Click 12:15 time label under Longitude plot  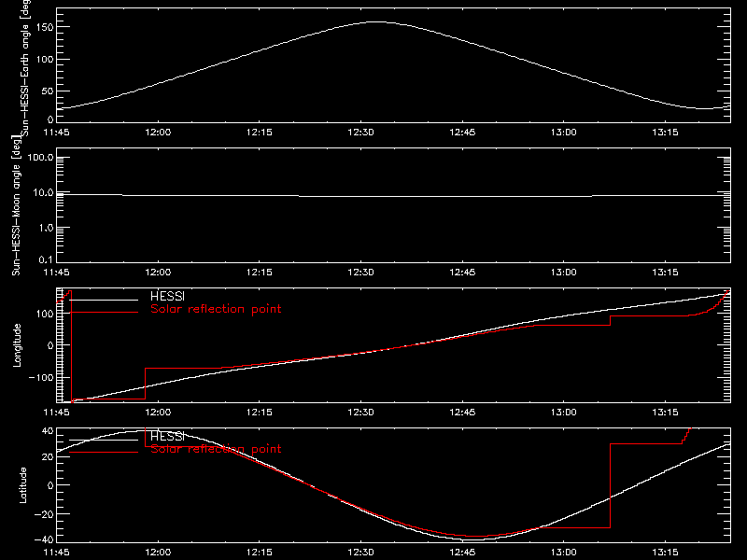coord(260,413)
